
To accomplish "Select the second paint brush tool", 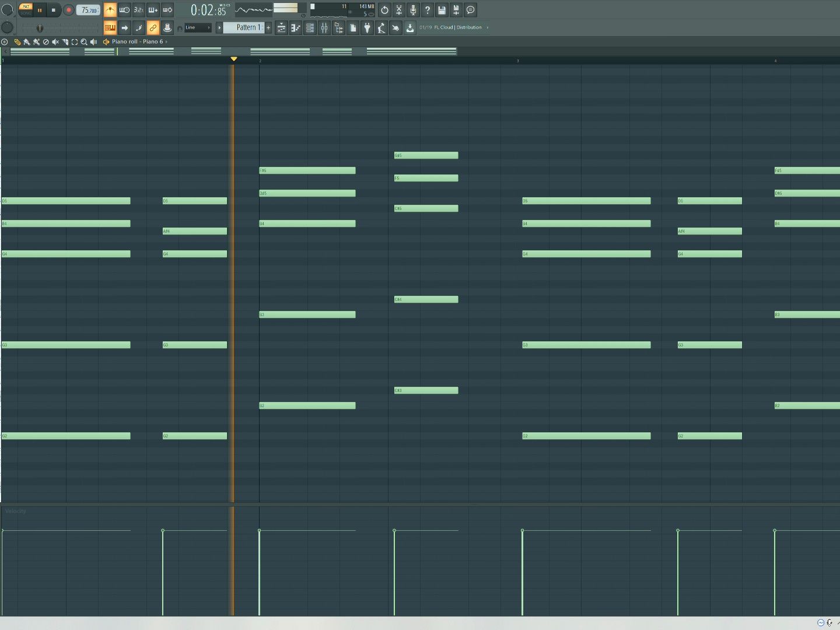I will pos(36,42).
